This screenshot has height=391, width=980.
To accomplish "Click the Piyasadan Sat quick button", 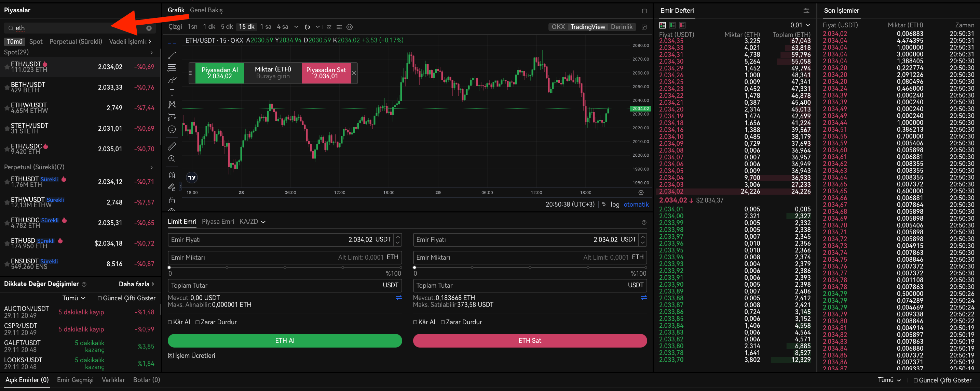I will coord(326,73).
